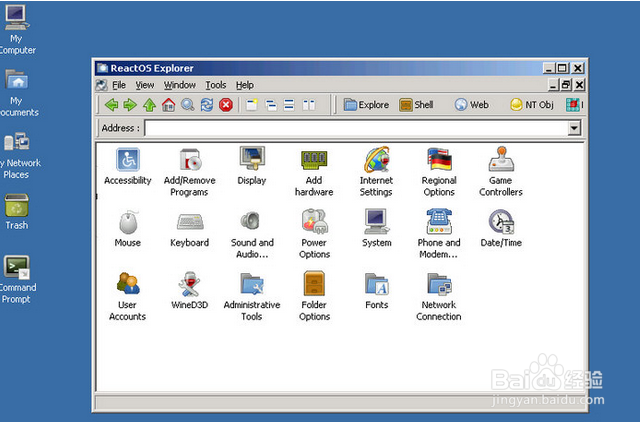This screenshot has width=640, height=422.
Task: Open the View menu
Action: tap(145, 85)
